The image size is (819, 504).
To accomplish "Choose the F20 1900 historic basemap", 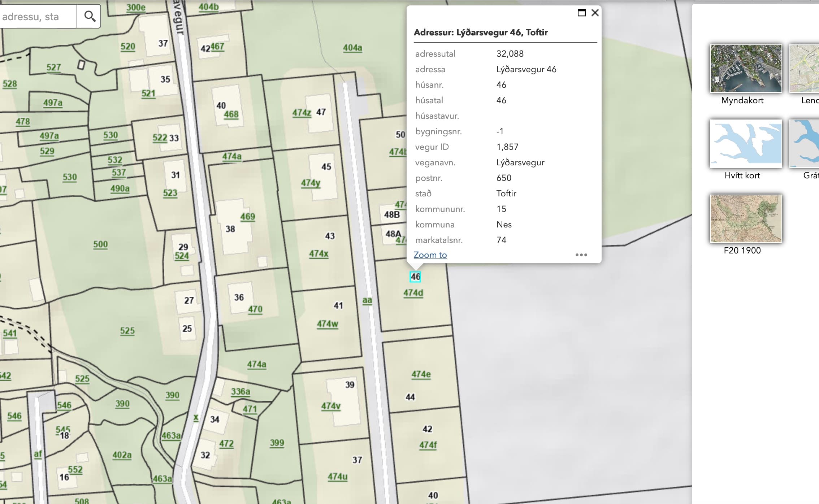I will click(x=746, y=219).
